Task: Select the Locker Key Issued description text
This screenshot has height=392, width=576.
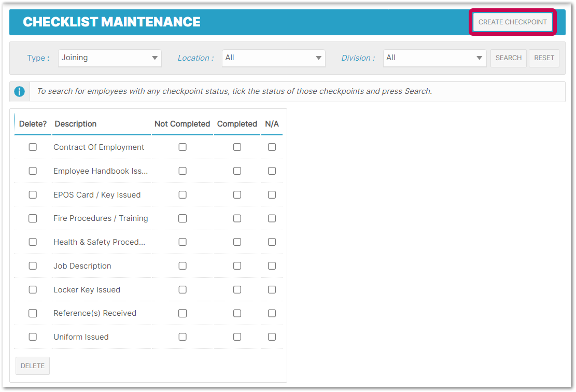Action: 87,290
